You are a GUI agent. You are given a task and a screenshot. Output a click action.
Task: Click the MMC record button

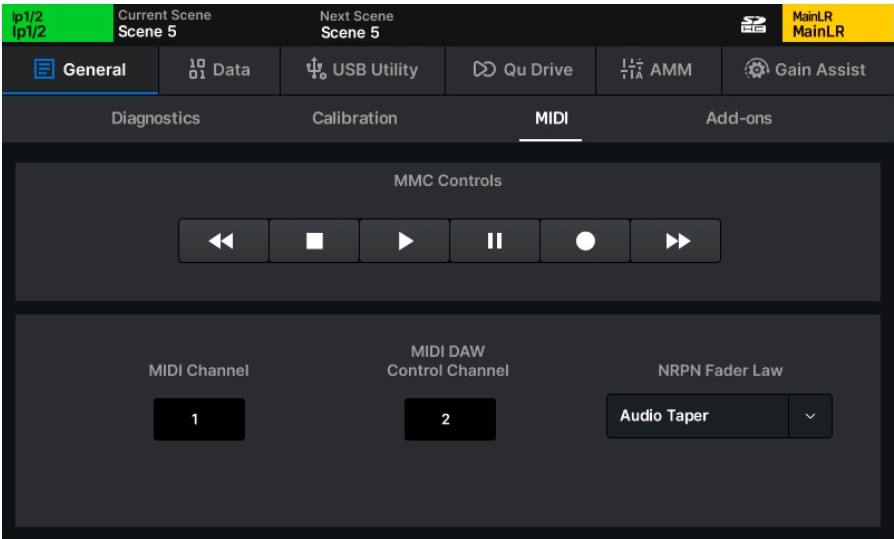[585, 241]
